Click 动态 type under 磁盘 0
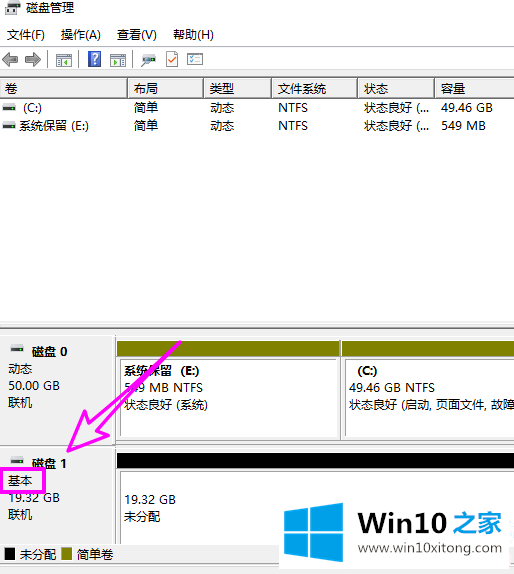 (20, 369)
